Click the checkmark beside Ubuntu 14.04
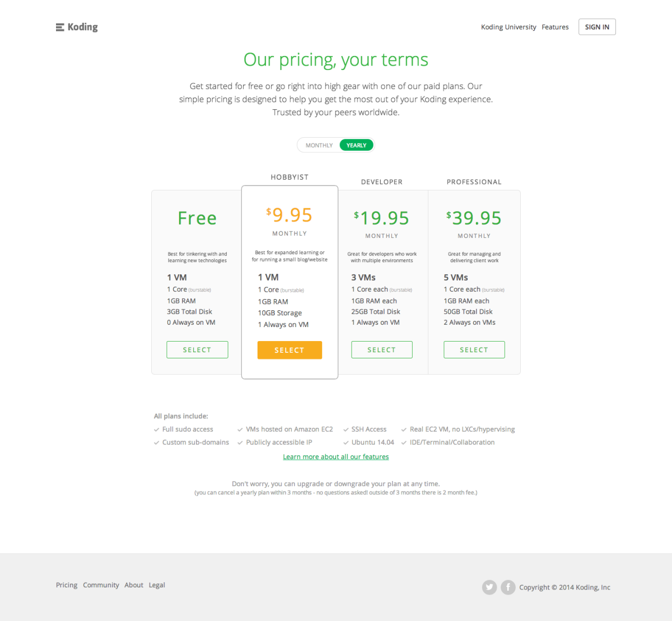This screenshot has width=672, height=621. tap(346, 442)
